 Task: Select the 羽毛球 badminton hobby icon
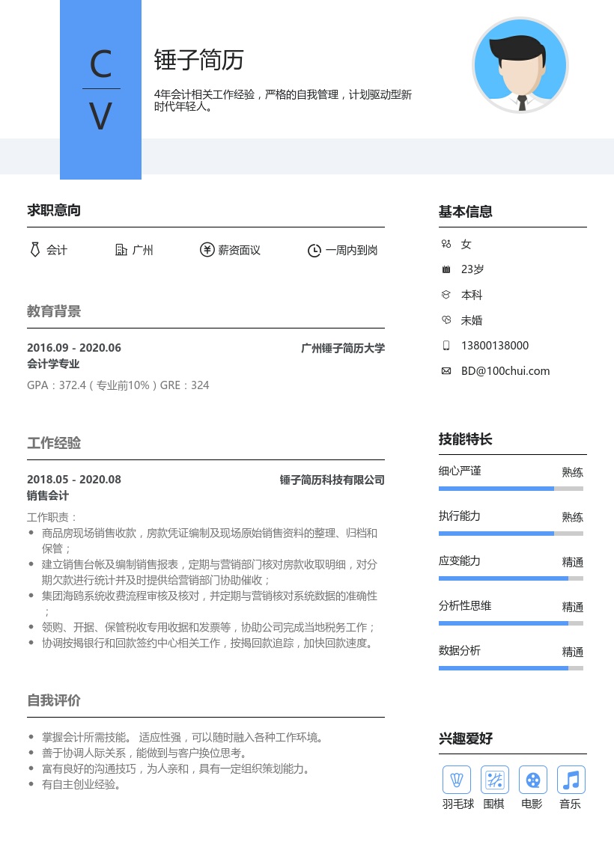click(x=457, y=780)
